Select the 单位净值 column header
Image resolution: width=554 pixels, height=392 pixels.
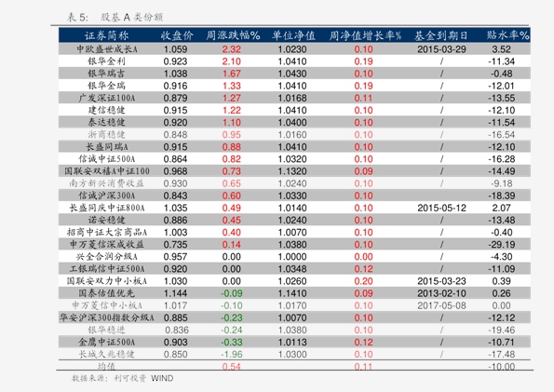point(293,35)
